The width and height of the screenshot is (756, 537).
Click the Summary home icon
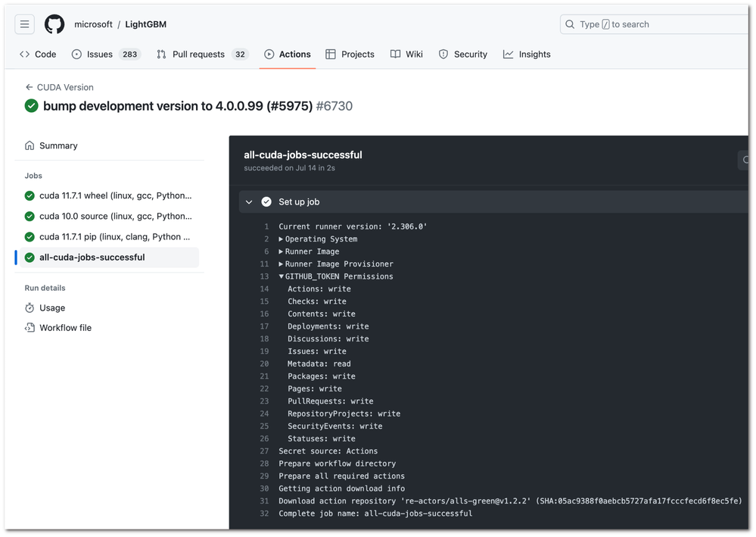click(x=30, y=145)
